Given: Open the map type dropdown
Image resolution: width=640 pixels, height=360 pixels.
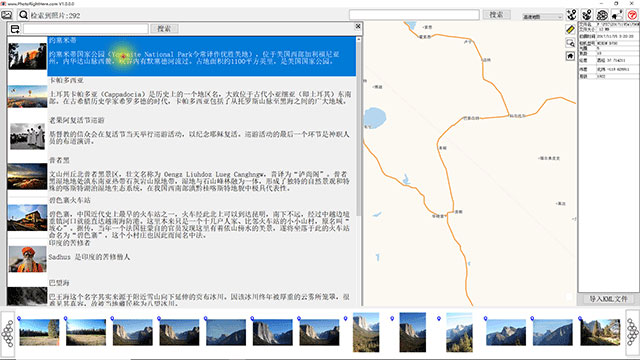Looking at the screenshot, I should [542, 17].
